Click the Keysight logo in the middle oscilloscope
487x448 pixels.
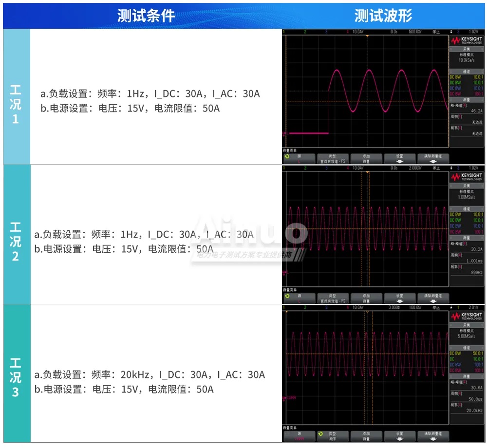pos(466,177)
